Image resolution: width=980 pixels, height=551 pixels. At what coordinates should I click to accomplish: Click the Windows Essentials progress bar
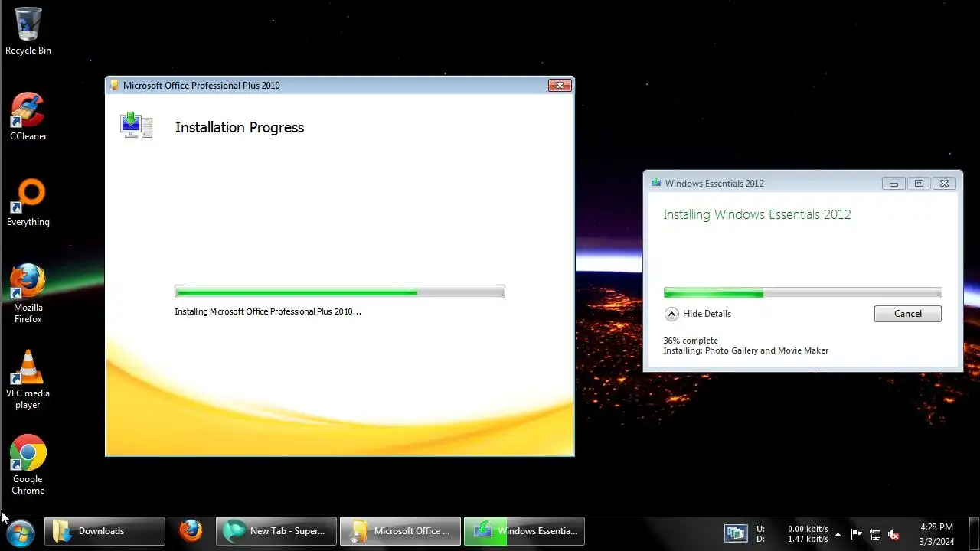coord(802,293)
